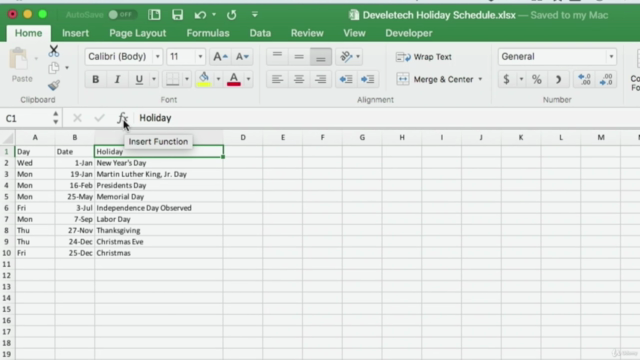Expand font color options arrow

248,79
